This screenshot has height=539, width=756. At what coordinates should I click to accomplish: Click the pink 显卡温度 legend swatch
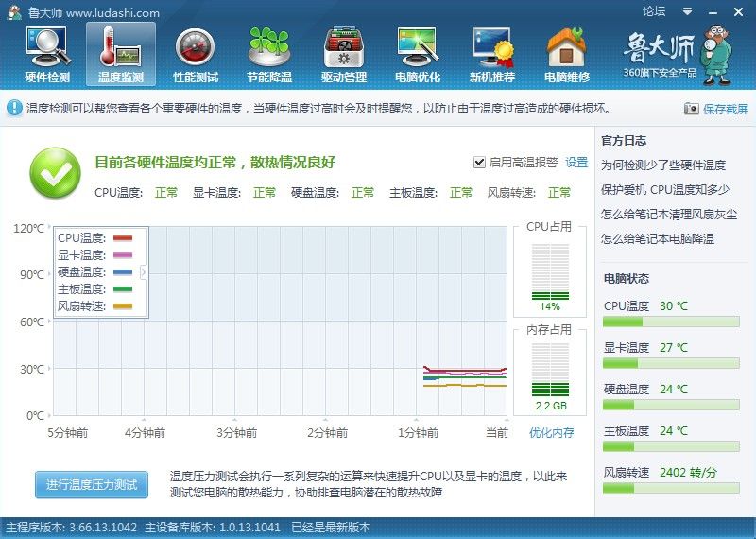[123, 254]
